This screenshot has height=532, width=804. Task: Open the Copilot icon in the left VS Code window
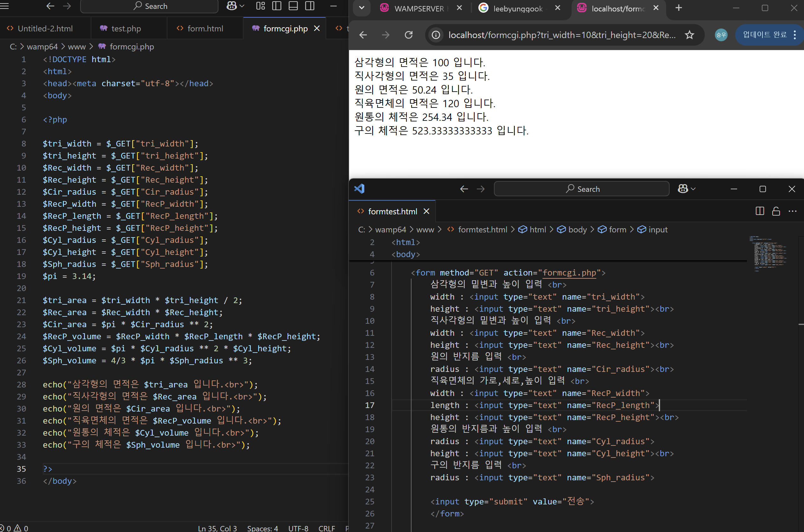(x=232, y=6)
